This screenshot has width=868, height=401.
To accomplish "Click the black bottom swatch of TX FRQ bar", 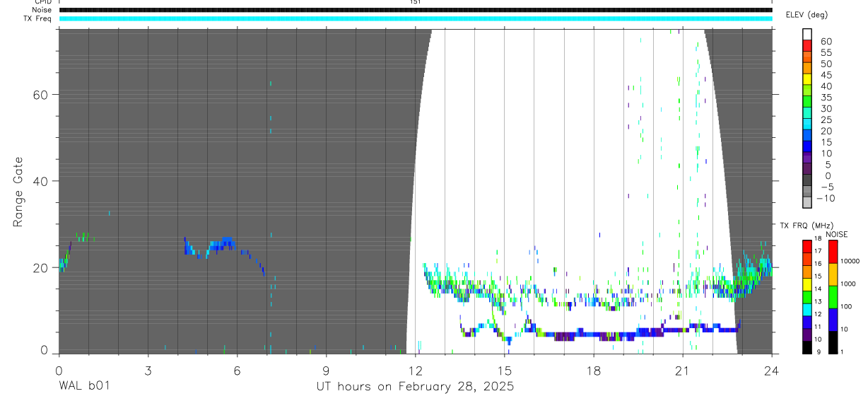I will pos(807,347).
